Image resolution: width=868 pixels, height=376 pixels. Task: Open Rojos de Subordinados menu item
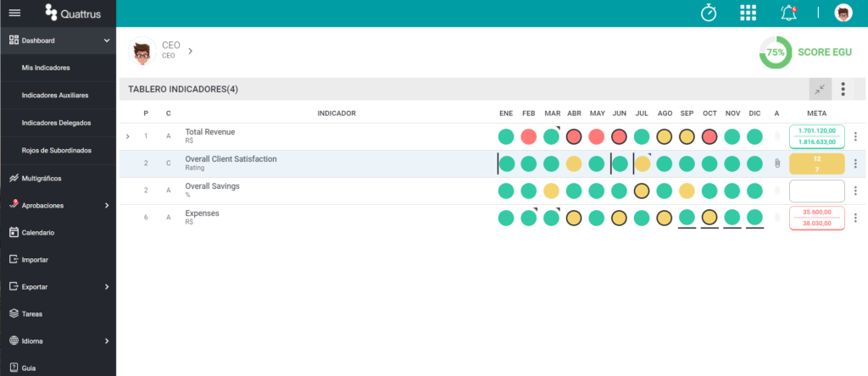[x=58, y=151]
